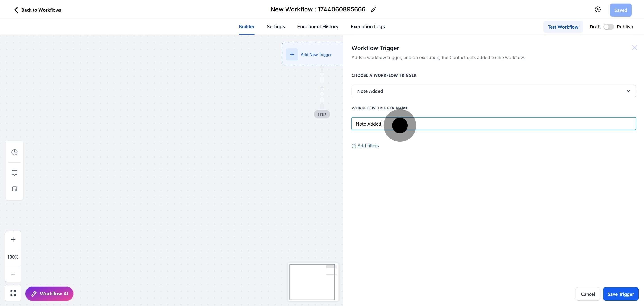Add a sticky note from sidebar icon

pos(15,189)
